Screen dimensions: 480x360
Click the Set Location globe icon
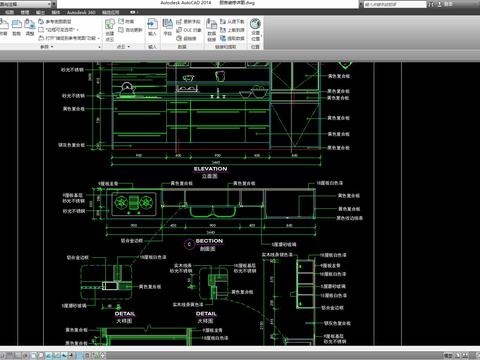[x=255, y=29]
